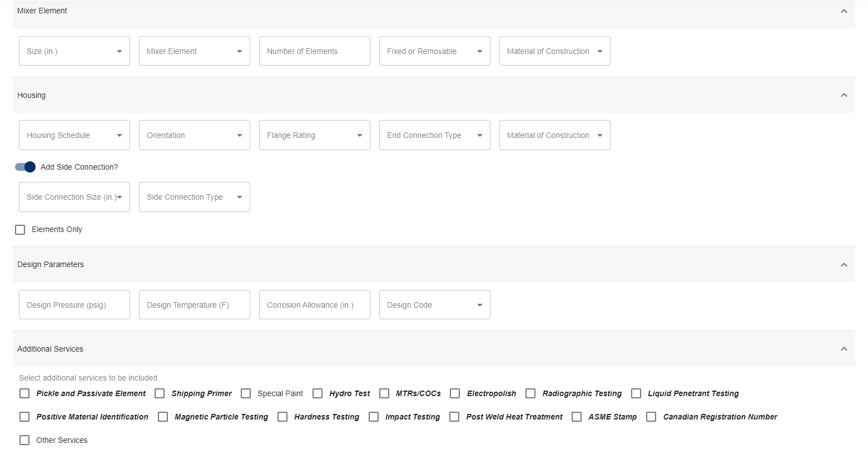Enable Pickle and Passivate Element checkbox
The image size is (868, 449).
point(24,393)
